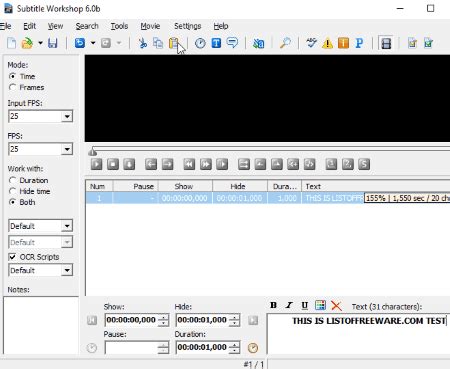Open the translator mode icon

(x=258, y=43)
